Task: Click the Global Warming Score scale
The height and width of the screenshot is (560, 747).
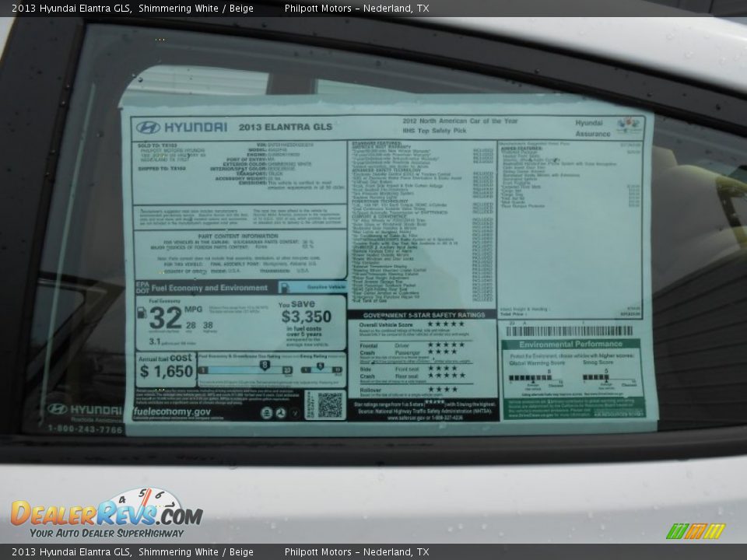Action: 536,378
